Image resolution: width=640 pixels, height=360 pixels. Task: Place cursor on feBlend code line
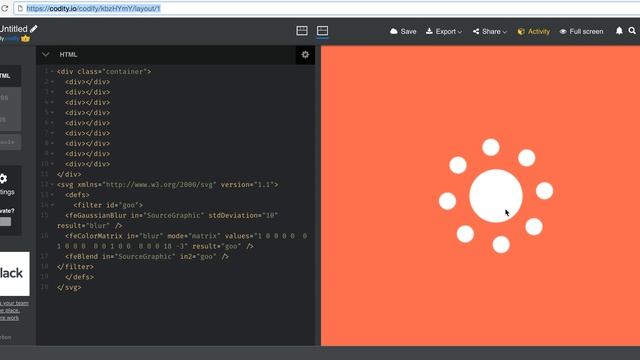147,256
